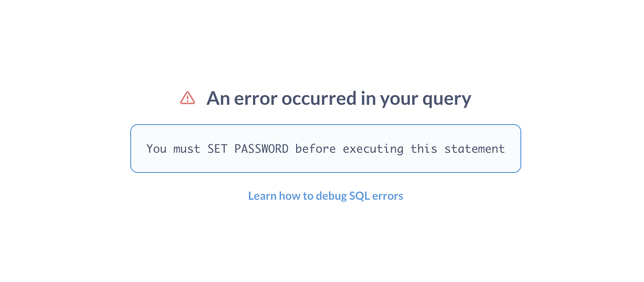The image size is (644, 282).
Task: Click the word "debug" in the blue link
Action: [331, 196]
